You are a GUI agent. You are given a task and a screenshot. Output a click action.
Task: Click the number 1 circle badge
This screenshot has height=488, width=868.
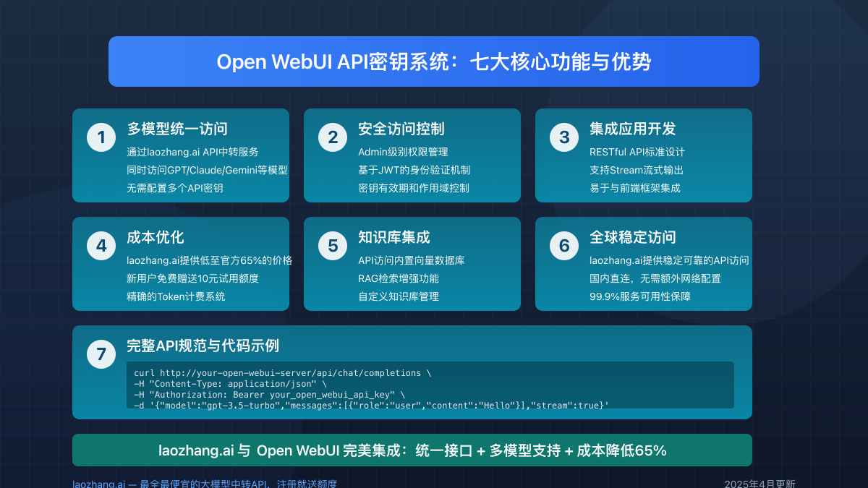(x=101, y=137)
